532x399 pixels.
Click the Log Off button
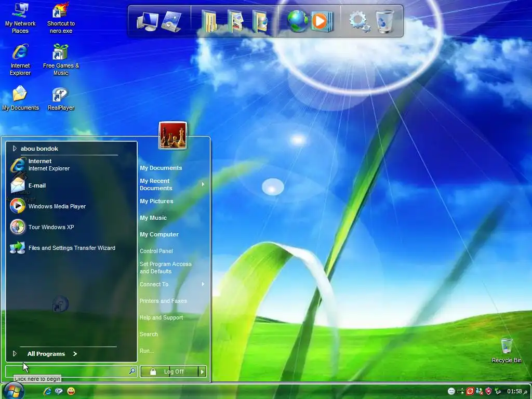(x=169, y=371)
